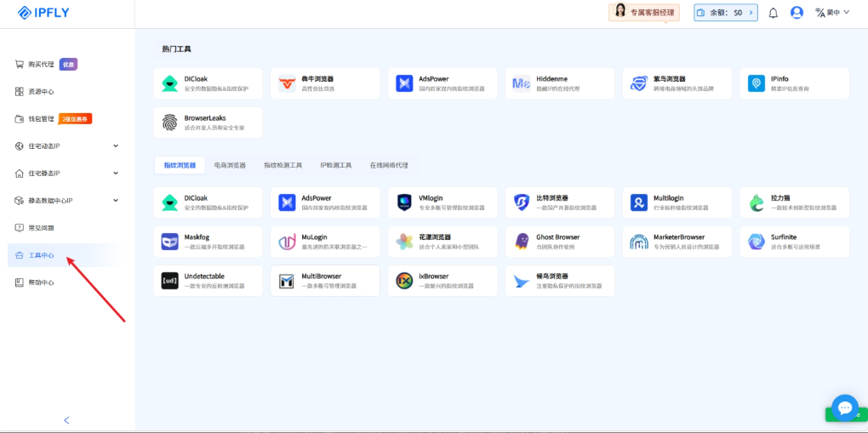
Task: Click the 比特浏览器 icon
Action: [522, 202]
